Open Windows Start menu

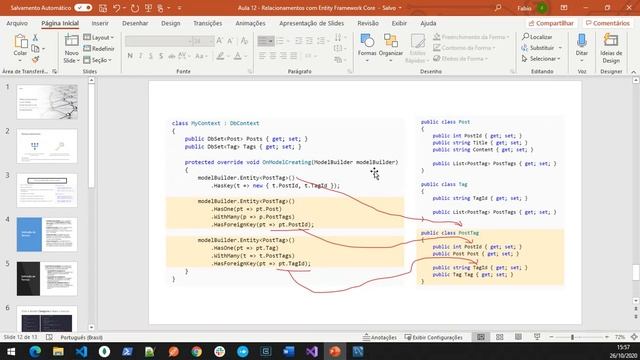point(11,351)
